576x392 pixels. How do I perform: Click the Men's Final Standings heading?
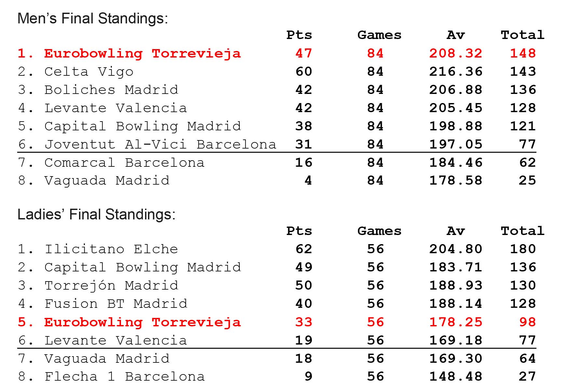pos(93,19)
